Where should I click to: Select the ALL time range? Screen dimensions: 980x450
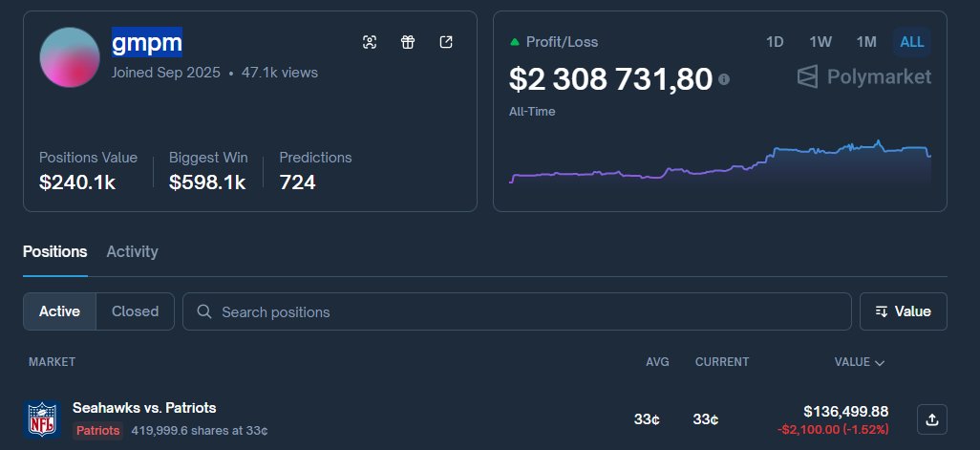point(912,42)
